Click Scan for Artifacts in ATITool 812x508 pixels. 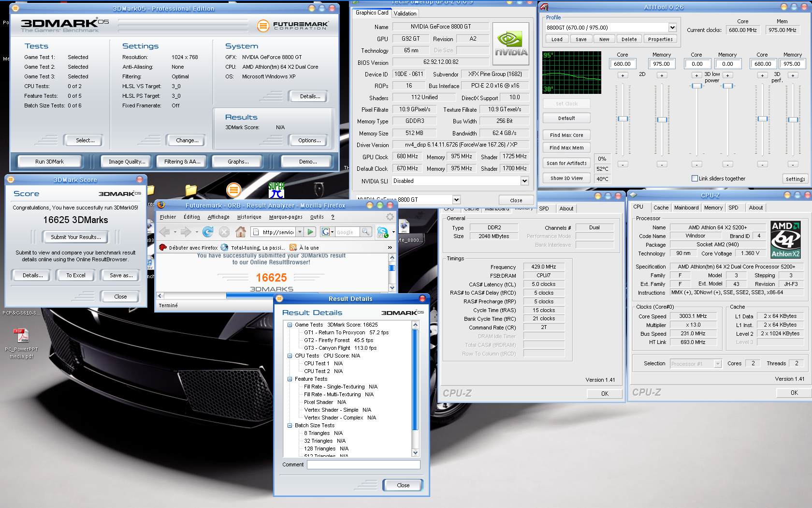[566, 163]
